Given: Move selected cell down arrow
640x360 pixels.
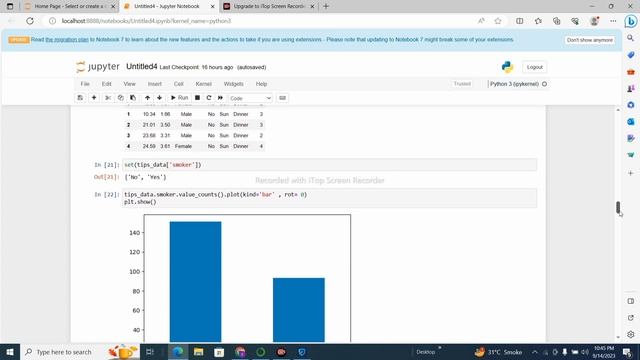Looking at the screenshot, I should [160, 98].
